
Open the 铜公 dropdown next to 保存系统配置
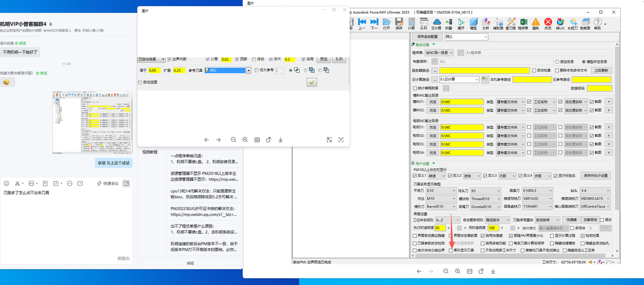pyautogui.click(x=466, y=37)
